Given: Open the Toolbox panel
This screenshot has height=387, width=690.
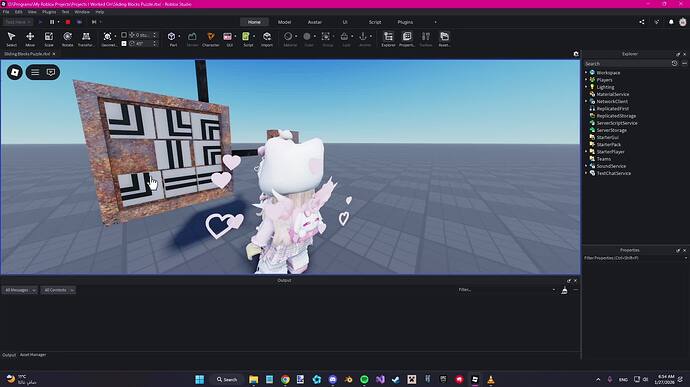Looking at the screenshot, I should click(426, 39).
